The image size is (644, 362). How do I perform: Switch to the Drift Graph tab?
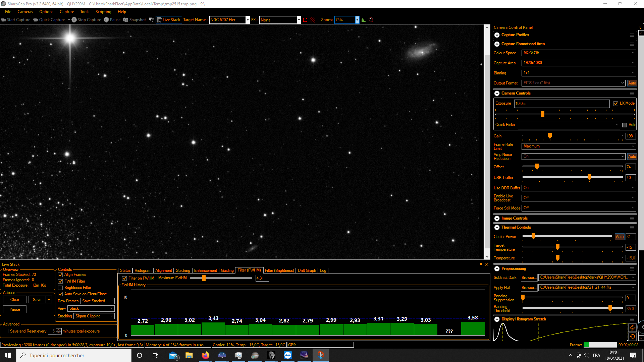pos(307,270)
